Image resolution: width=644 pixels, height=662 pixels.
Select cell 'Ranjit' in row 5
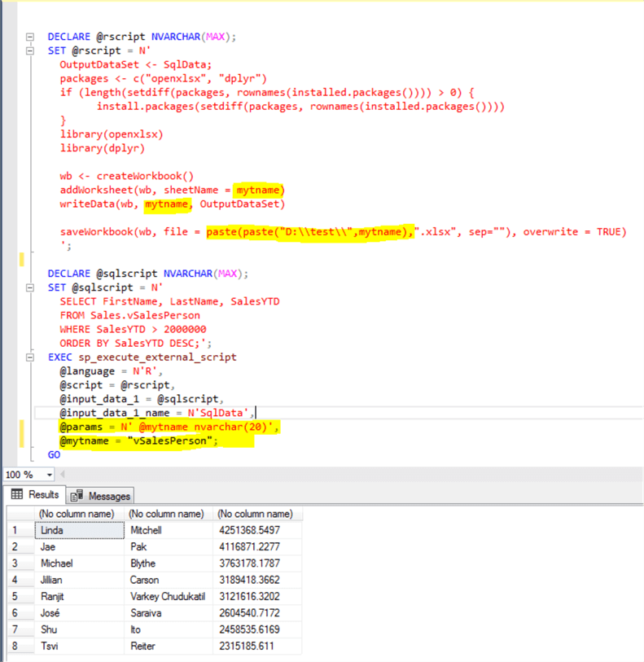pos(79,596)
